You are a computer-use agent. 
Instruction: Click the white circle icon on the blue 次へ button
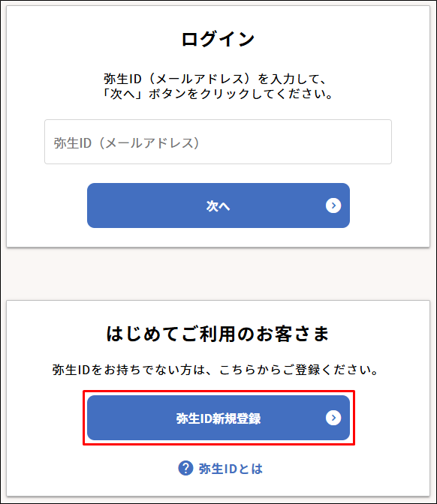pyautogui.click(x=333, y=205)
